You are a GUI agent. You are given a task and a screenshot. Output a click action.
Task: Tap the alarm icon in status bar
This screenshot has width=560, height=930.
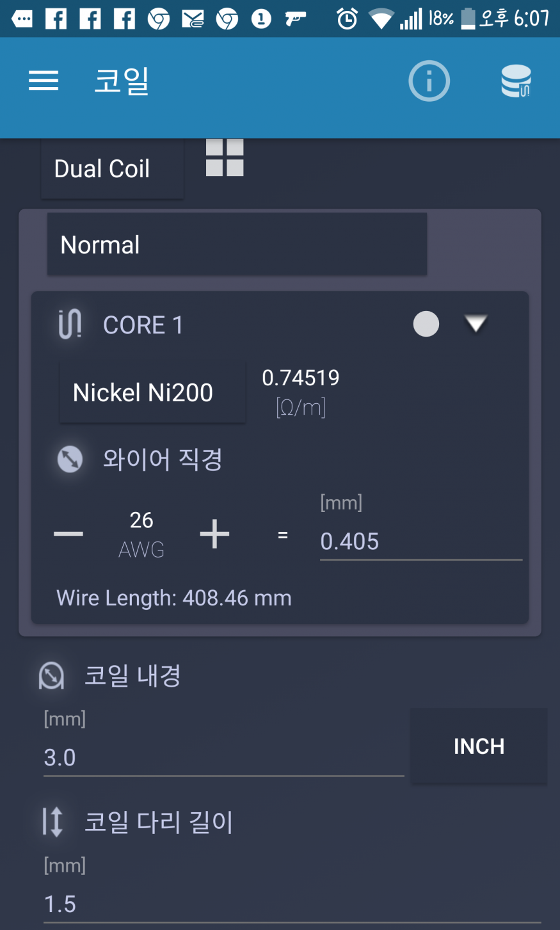coord(347,19)
